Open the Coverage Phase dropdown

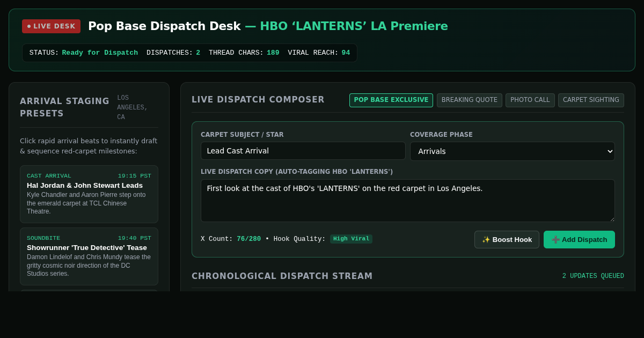coord(513,151)
